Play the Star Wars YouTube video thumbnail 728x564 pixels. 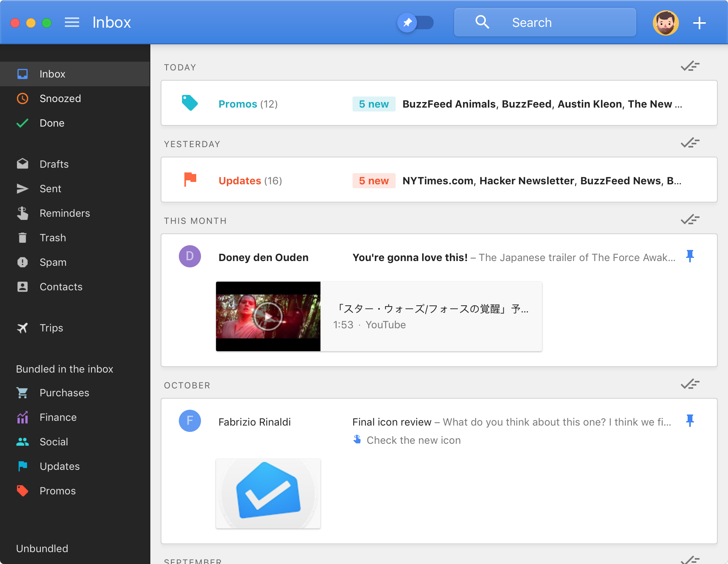[x=268, y=316]
